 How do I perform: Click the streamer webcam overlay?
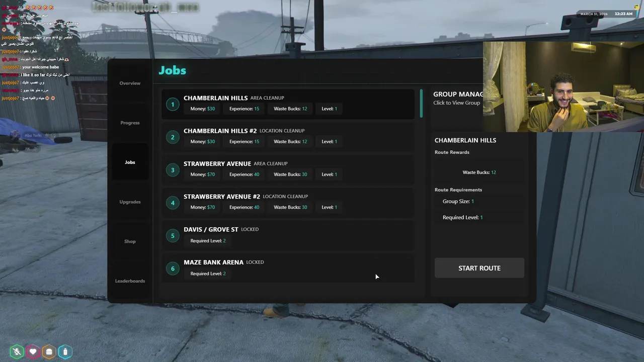pos(563,86)
